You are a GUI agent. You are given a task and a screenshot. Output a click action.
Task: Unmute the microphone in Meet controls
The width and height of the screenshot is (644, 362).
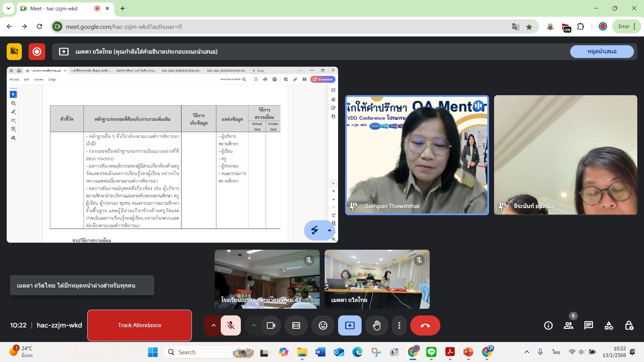[230, 325]
